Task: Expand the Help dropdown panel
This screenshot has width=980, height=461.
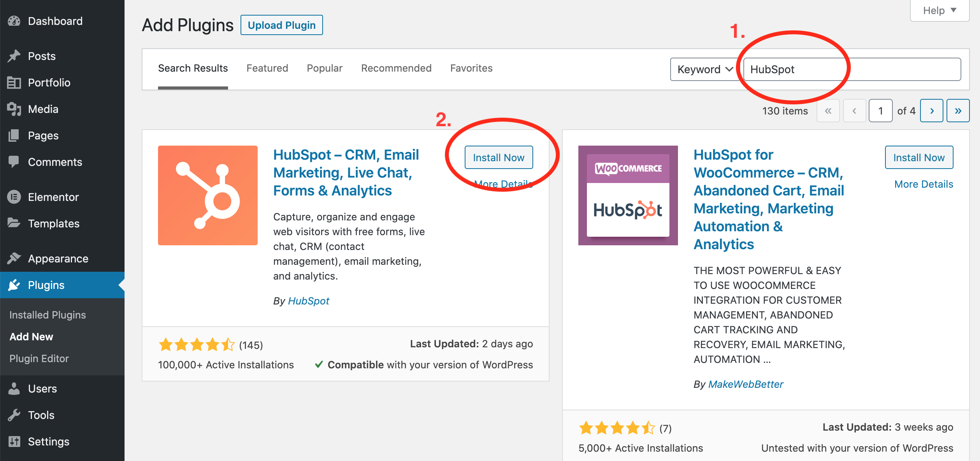Action: (x=939, y=11)
